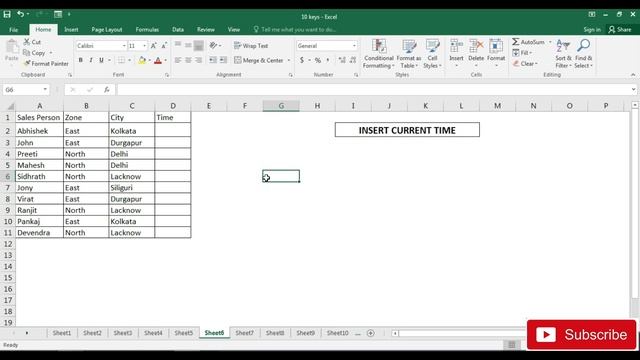Open the Clear dropdown in Editing
640x360 pixels.
pyautogui.click(x=525, y=64)
